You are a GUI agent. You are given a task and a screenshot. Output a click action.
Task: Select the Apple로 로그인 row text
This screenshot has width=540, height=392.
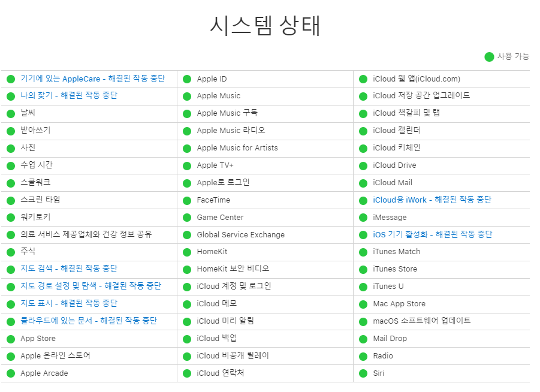click(x=223, y=183)
